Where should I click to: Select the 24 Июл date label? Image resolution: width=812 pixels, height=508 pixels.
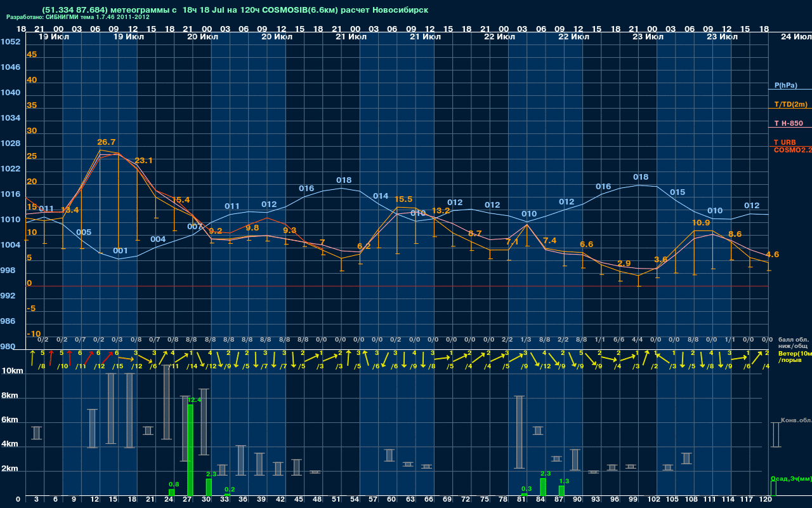coord(795,36)
